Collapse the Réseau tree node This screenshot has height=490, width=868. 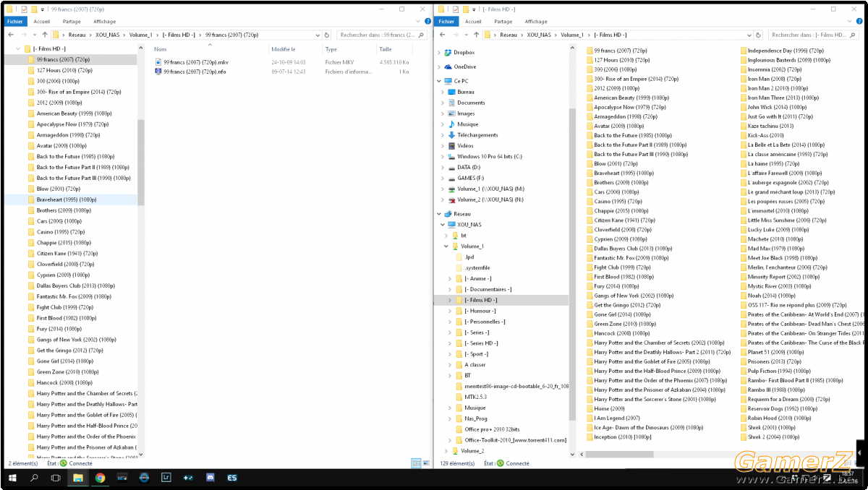(x=440, y=214)
